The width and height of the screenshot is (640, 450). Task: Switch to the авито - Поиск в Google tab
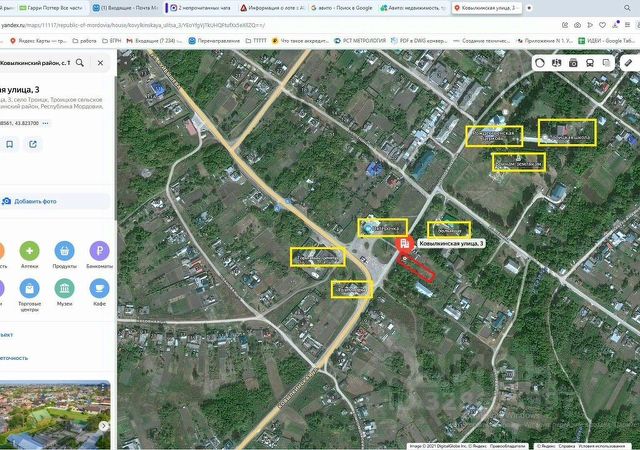(x=342, y=8)
